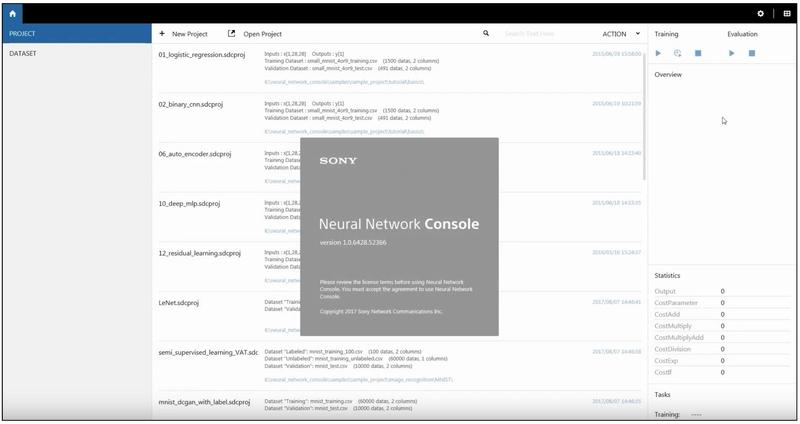This screenshot has height=424, width=800.
Task: Open 10_deep_mlp.sdcproj
Action: click(189, 204)
